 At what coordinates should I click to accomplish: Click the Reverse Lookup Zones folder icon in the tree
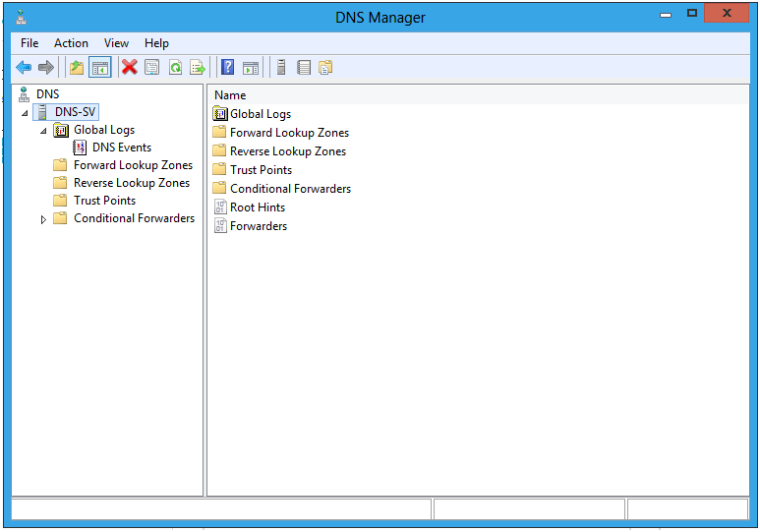[x=60, y=183]
